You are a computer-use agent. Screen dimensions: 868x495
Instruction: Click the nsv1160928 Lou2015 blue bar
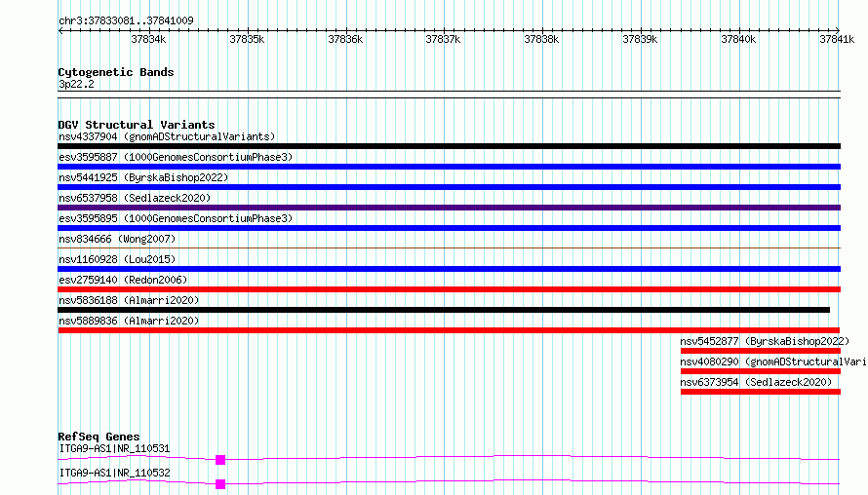[x=449, y=269]
